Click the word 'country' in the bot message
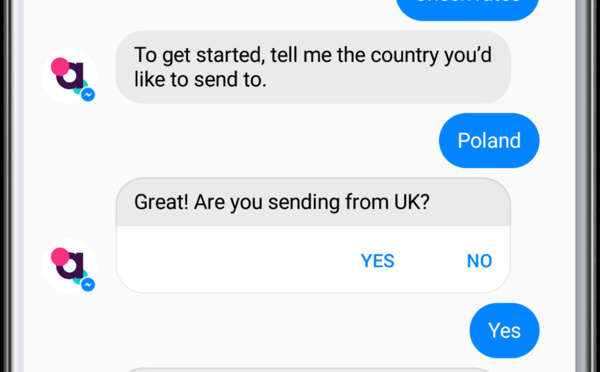This screenshot has height=372, width=600. pos(405,55)
